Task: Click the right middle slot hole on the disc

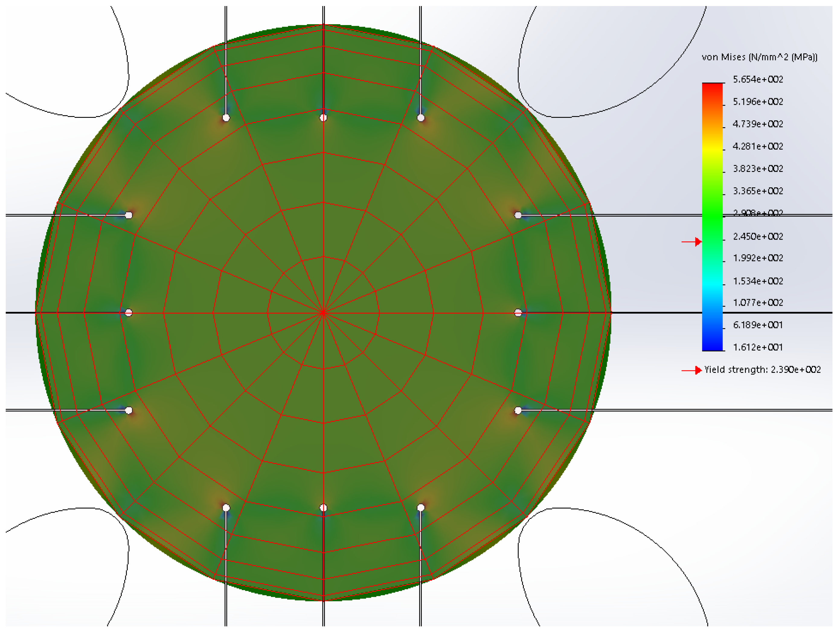Action: click(518, 313)
